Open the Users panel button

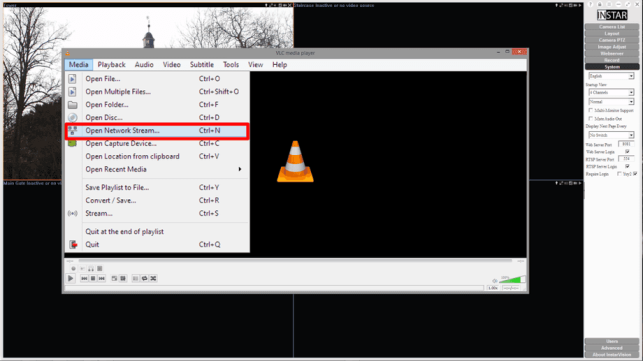pos(611,341)
